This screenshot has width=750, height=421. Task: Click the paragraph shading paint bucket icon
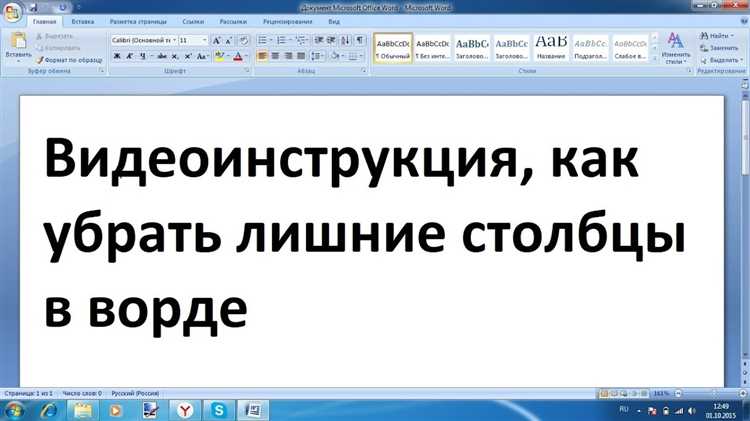pyautogui.click(x=335, y=56)
